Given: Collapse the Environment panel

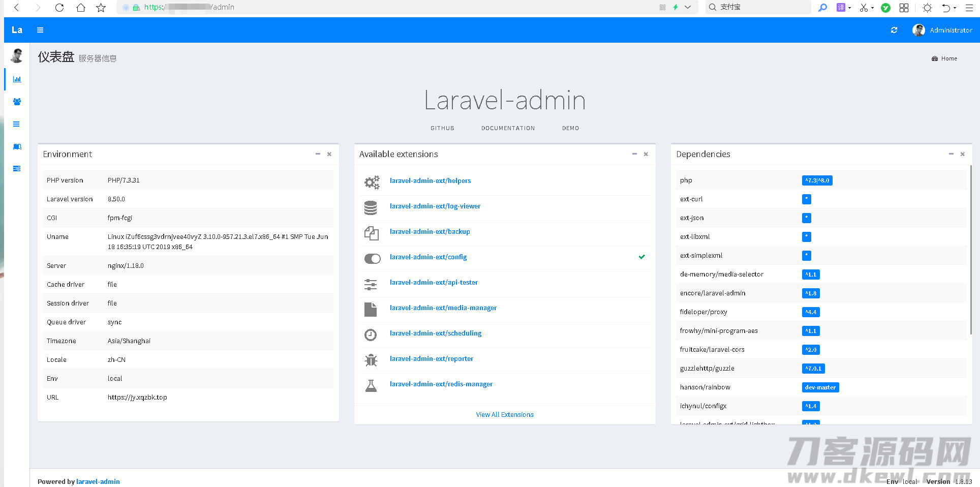Looking at the screenshot, I should tap(318, 154).
